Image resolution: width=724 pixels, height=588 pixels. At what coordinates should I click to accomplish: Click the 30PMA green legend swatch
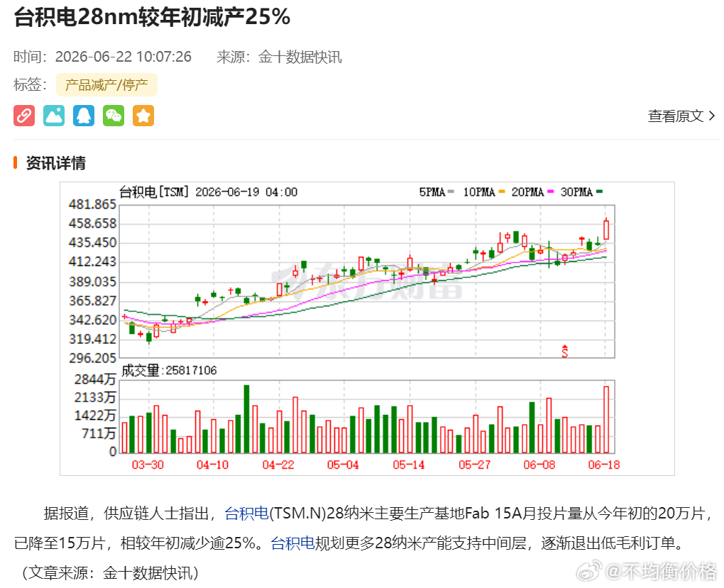[x=599, y=192]
